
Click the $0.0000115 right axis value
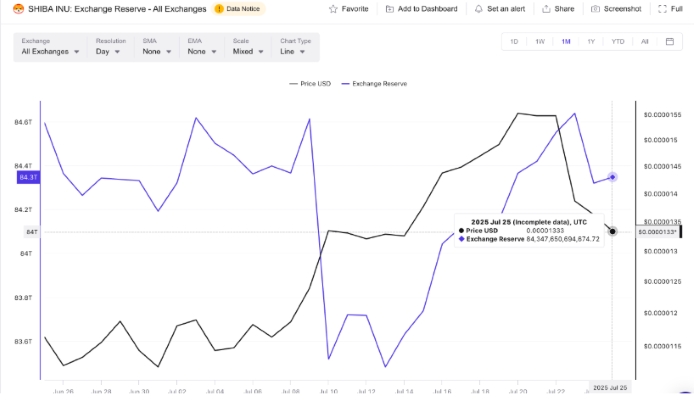pyautogui.click(x=662, y=346)
